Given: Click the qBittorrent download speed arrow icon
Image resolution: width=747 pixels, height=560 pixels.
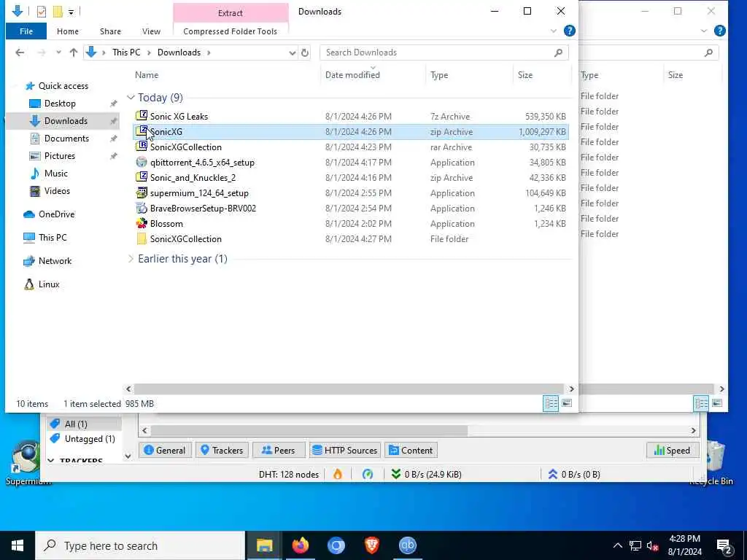Looking at the screenshot, I should (x=396, y=474).
